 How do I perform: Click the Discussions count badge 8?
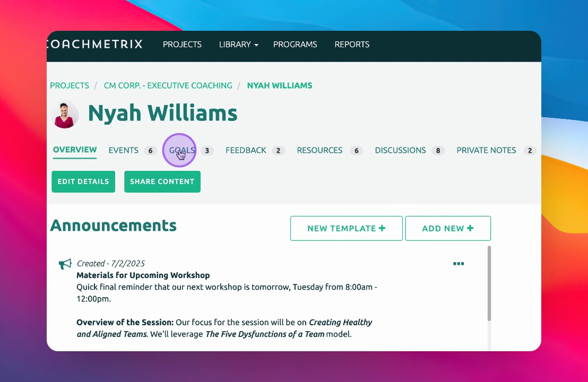pyautogui.click(x=438, y=151)
